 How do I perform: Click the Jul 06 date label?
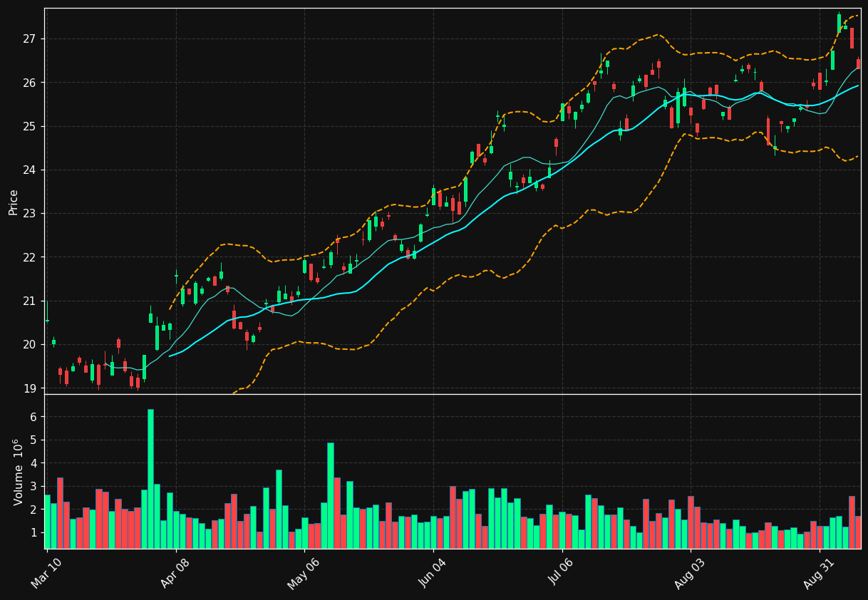561,572
